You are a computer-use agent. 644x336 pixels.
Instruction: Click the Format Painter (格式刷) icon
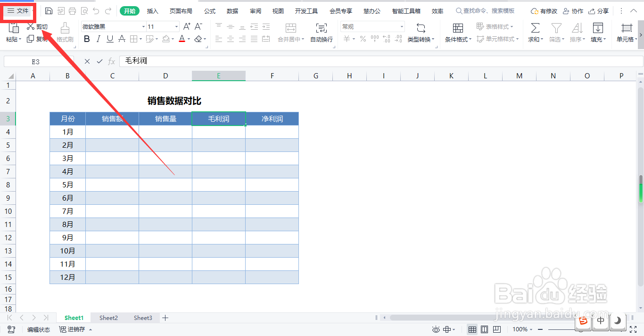click(65, 28)
